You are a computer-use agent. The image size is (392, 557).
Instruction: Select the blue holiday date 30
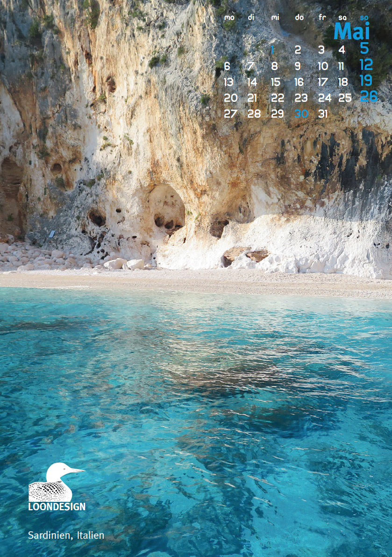click(x=301, y=114)
